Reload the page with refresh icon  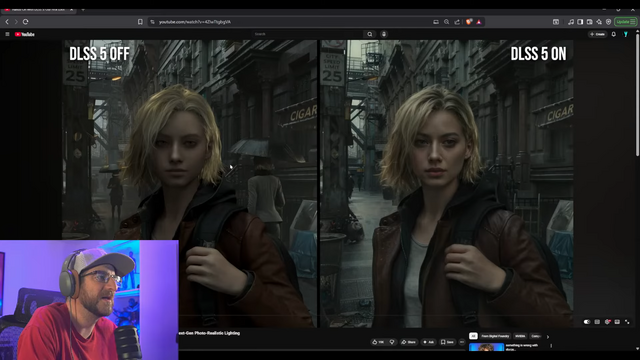(x=26, y=22)
